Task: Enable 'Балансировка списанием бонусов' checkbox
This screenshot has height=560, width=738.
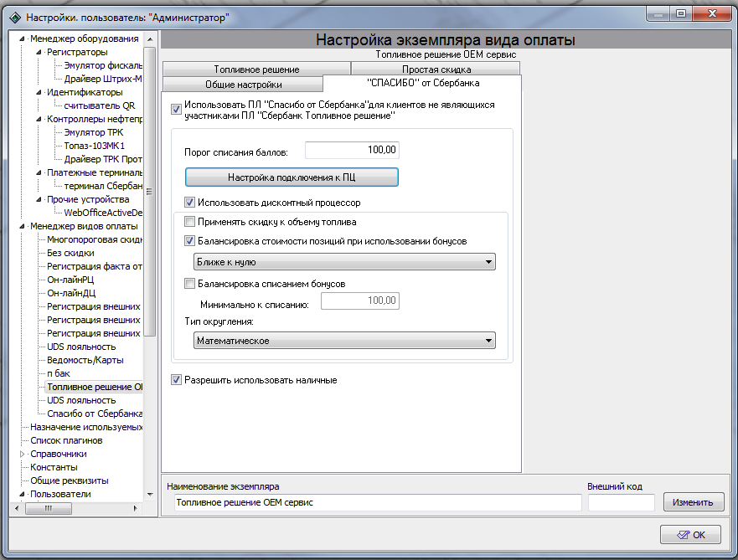Action: point(189,284)
